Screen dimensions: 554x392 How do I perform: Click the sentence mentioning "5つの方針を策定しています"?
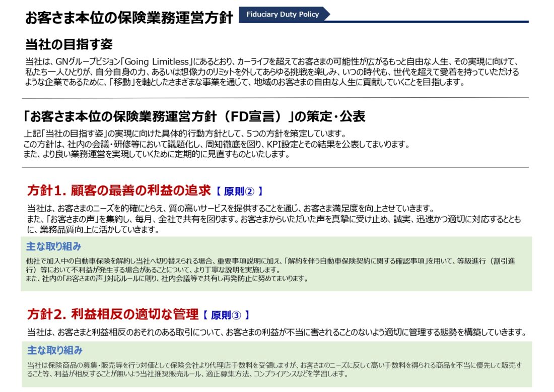tap(185, 134)
